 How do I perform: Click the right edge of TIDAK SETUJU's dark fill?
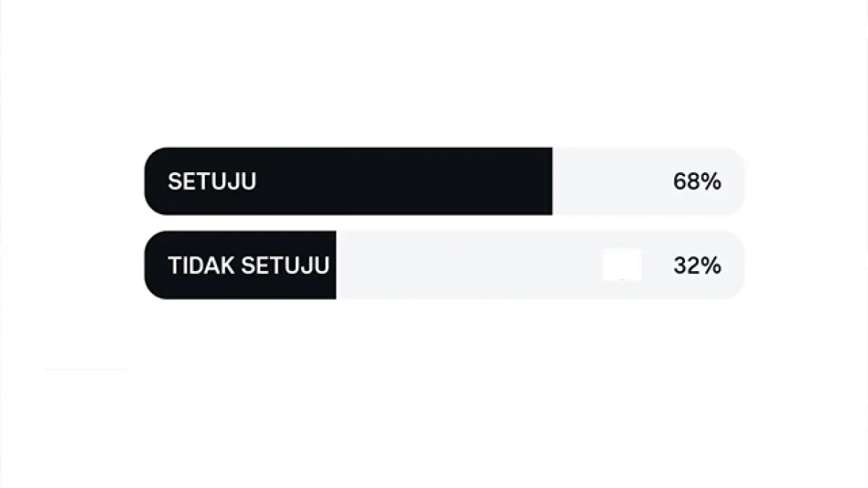[333, 265]
